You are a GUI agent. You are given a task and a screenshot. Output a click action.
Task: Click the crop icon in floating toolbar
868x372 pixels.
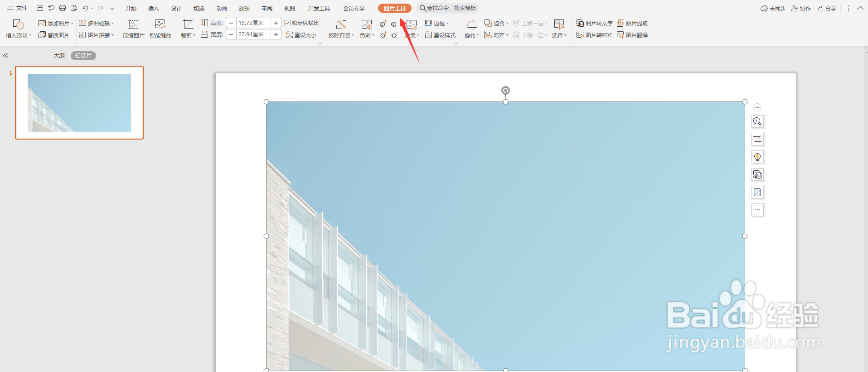click(757, 139)
